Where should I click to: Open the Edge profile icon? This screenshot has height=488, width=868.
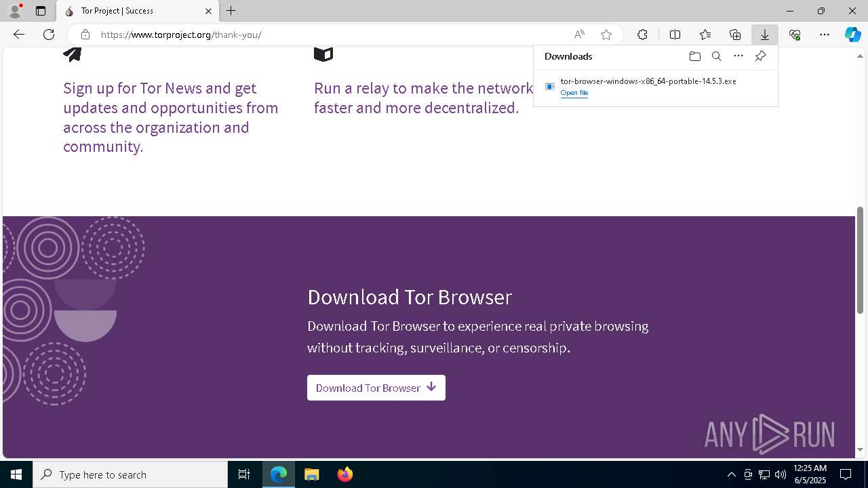pos(15,11)
